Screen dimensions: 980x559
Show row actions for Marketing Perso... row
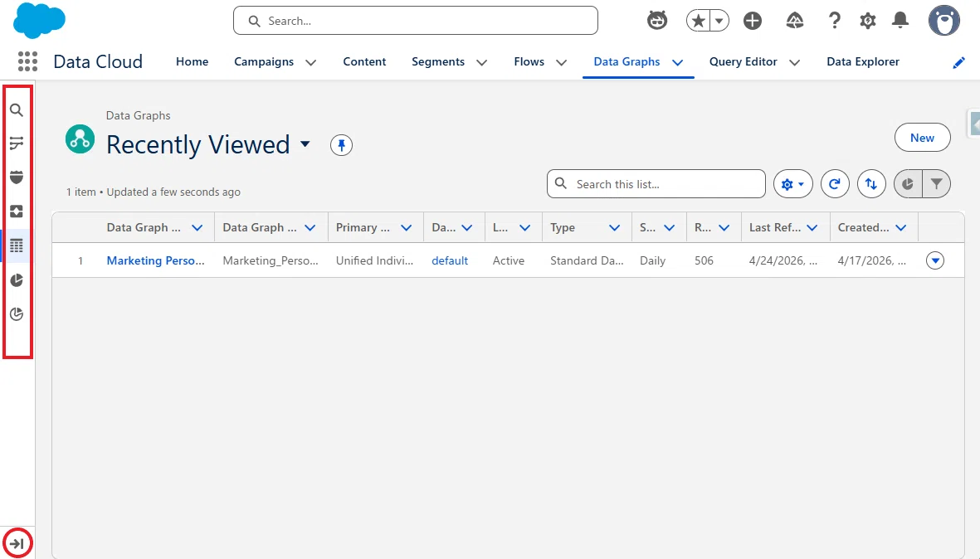click(x=935, y=260)
